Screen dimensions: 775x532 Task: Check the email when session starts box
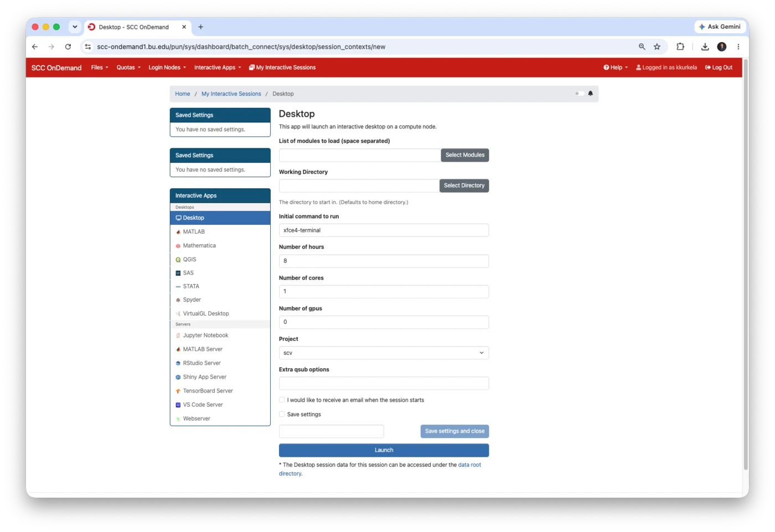click(x=282, y=400)
